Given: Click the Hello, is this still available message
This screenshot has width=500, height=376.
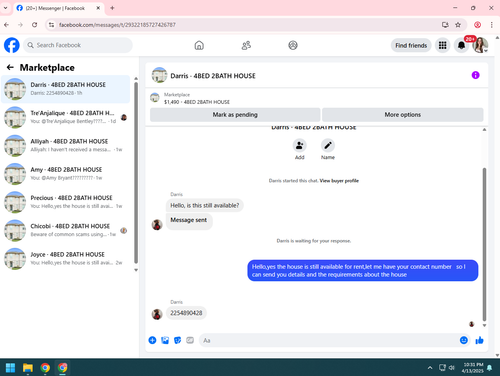Looking at the screenshot, I should point(205,205).
